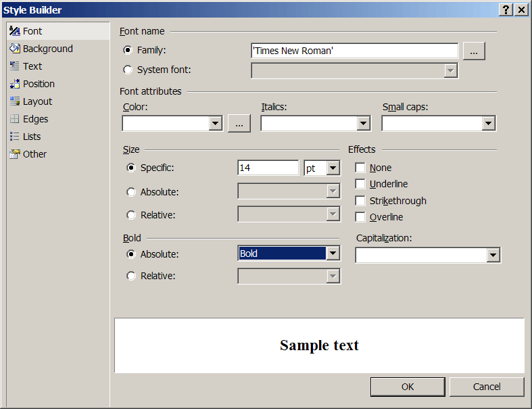Click the Cancel button

(x=486, y=387)
